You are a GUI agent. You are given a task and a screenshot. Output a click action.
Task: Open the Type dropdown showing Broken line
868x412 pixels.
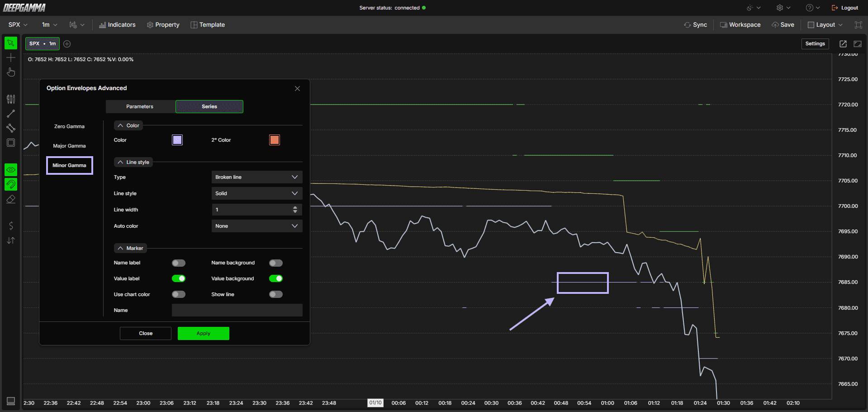[257, 177]
